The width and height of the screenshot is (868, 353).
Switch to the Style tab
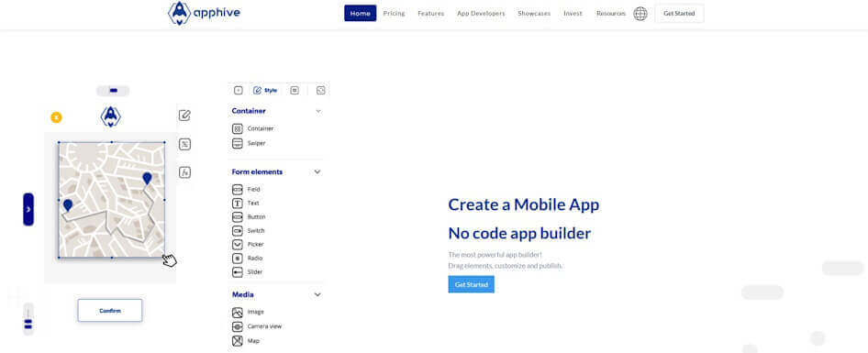[265, 91]
